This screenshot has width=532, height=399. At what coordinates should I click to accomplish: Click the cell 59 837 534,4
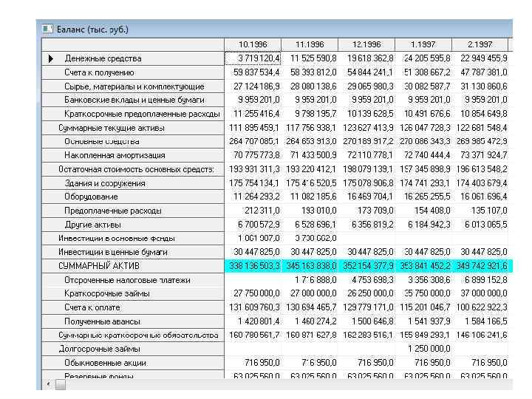[253, 72]
